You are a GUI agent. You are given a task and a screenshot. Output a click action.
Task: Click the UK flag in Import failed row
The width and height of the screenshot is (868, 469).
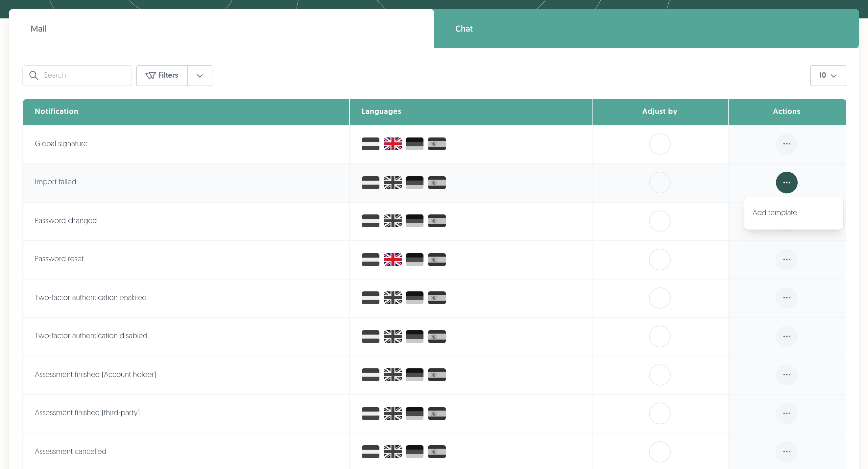tap(393, 183)
